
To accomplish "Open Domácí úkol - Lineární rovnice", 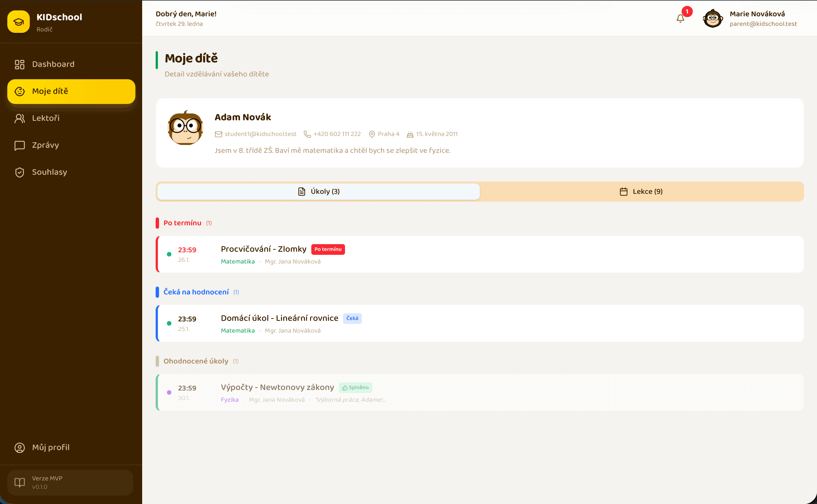I will [279, 318].
